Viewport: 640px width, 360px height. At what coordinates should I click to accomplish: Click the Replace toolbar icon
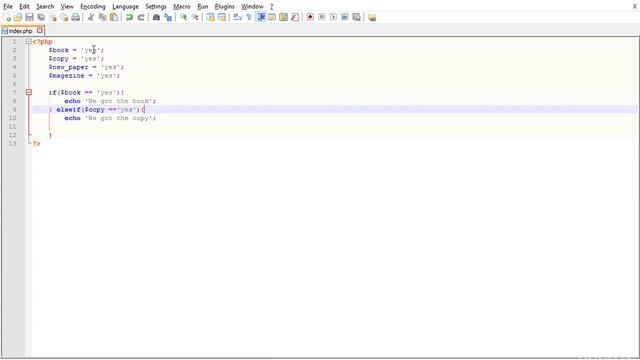click(168, 17)
